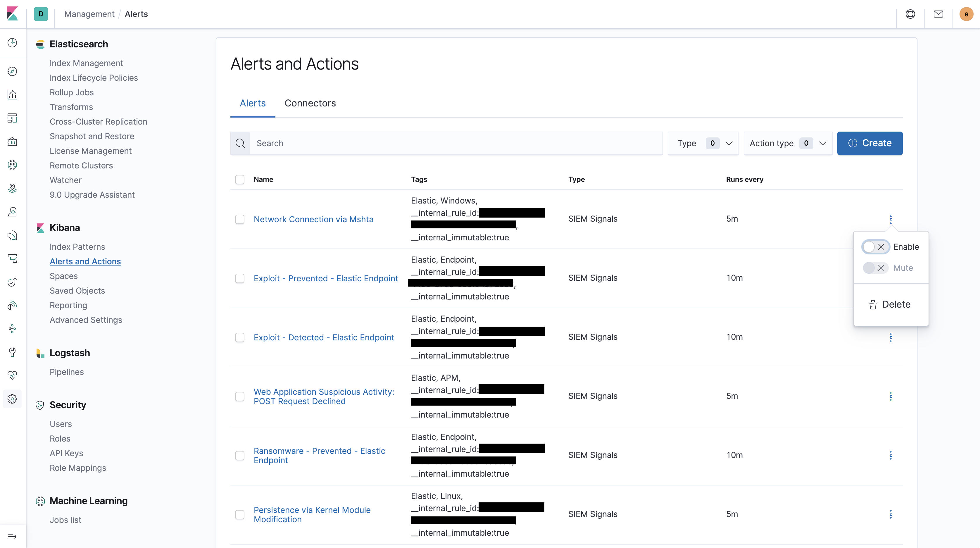This screenshot has height=548, width=980.
Task: Open Exploit - Prevented - Elastic Endpoint alert
Action: coord(326,279)
